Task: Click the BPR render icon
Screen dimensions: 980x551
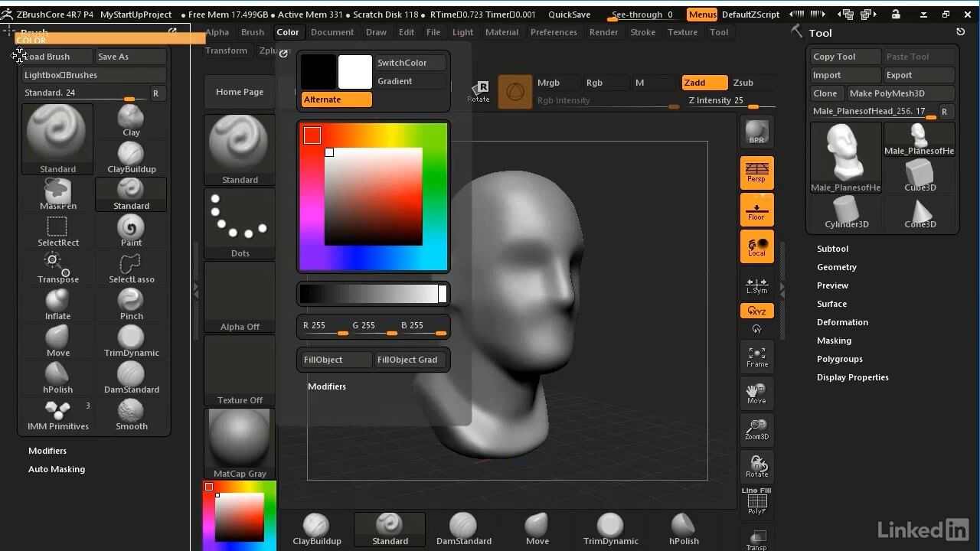Action: 756,132
